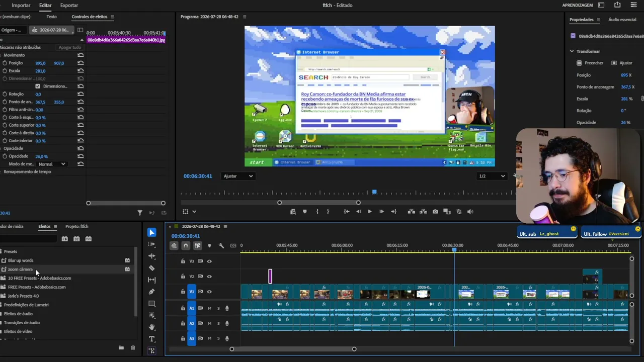The image size is (644, 362).
Task: Choose the Rectangle shape tool
Action: click(151, 304)
